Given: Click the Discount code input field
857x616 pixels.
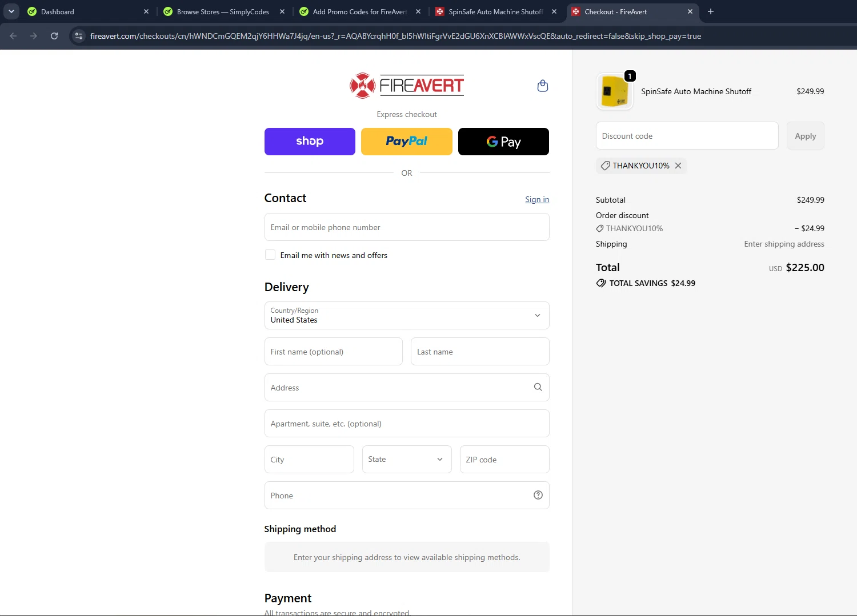Looking at the screenshot, I should [x=687, y=136].
